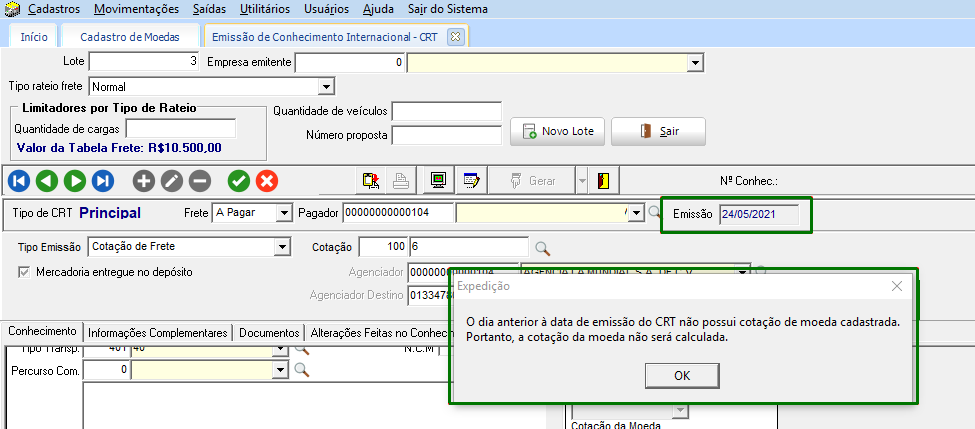This screenshot has height=429, width=975.
Task: Expand the Tipo rateio frete dropdown
Action: click(328, 87)
